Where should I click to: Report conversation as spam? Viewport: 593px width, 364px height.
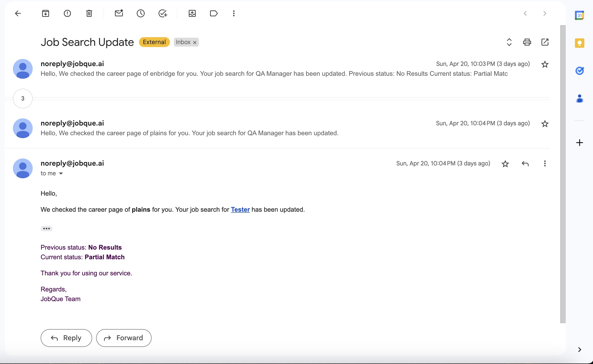67,13
